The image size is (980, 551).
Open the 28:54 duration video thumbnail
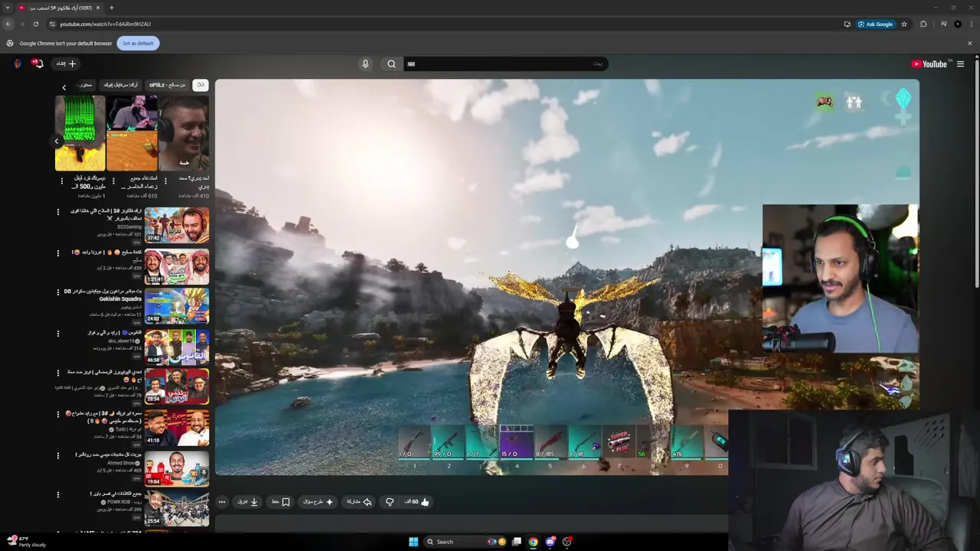pyautogui.click(x=177, y=386)
